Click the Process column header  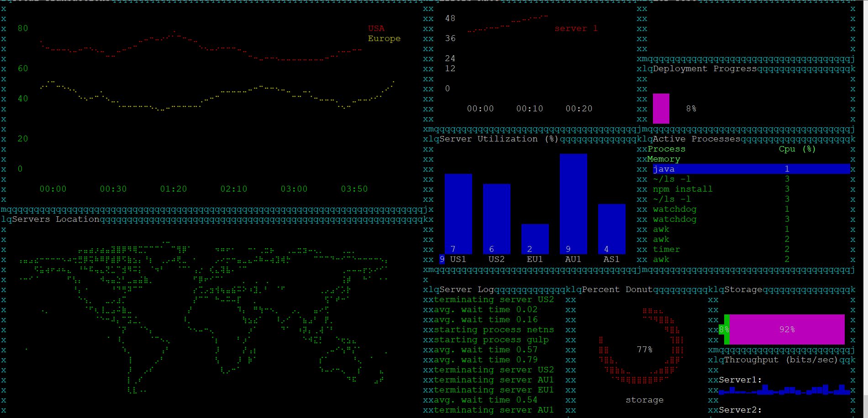[x=666, y=149]
